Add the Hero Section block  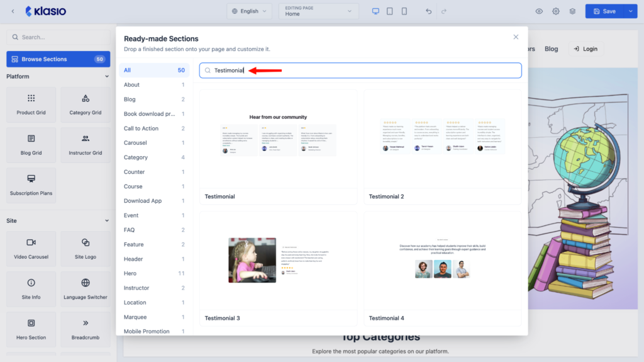point(31,329)
